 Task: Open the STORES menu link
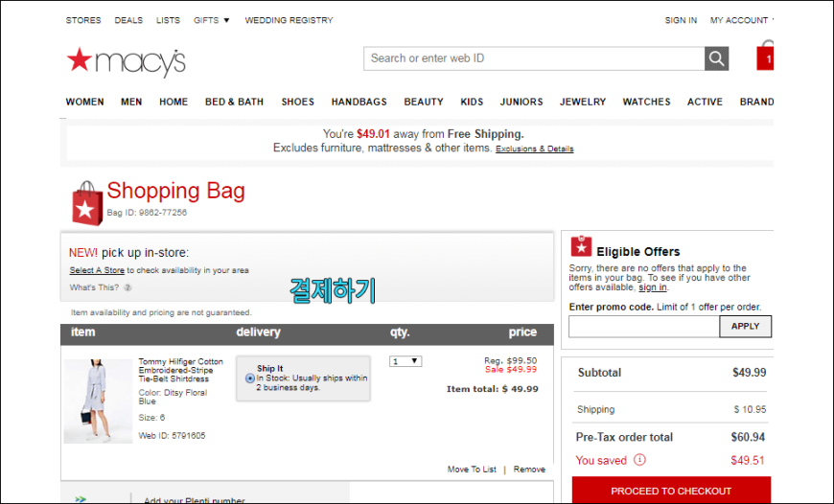83,20
